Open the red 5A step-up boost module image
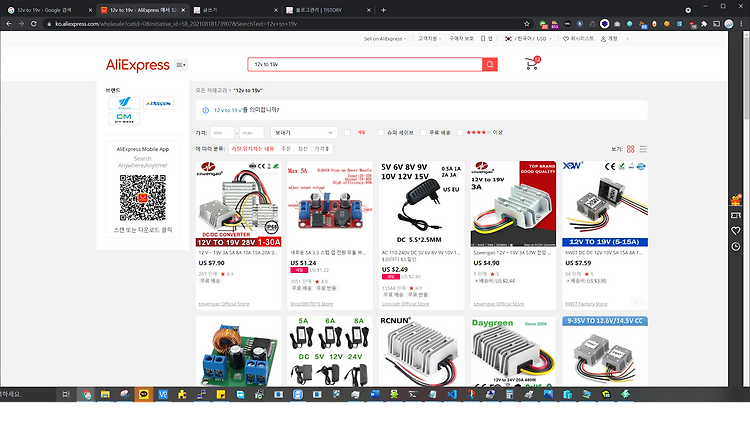The image size is (750, 431). 330,204
